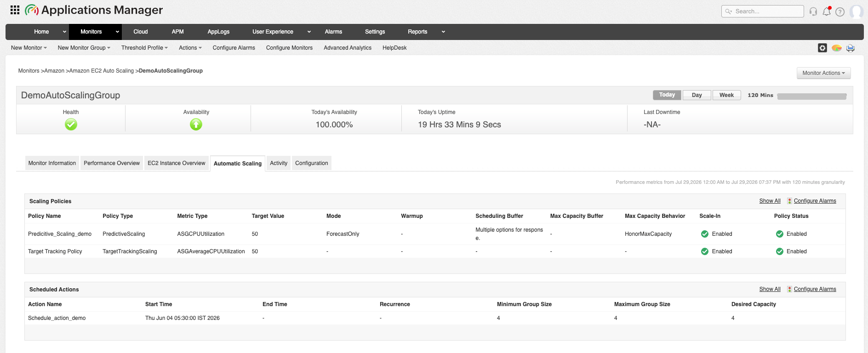Open the Alarms menu
Viewport: 868px width, 353px height.
pyautogui.click(x=333, y=32)
